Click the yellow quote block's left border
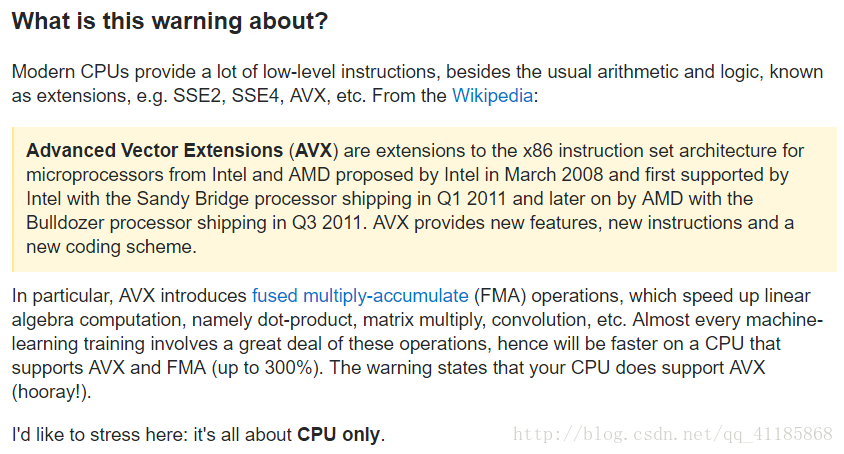This screenshot has height=454, width=844. [x=13, y=199]
